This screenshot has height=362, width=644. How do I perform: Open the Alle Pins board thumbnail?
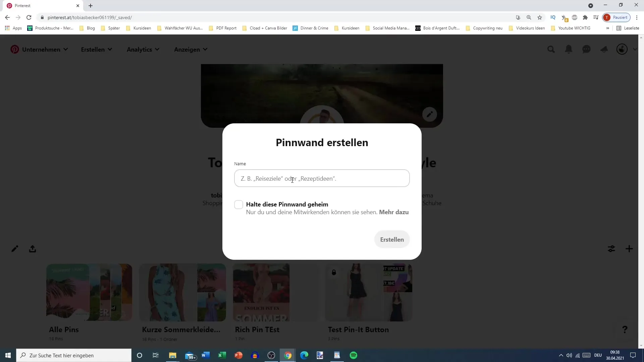[x=89, y=292]
